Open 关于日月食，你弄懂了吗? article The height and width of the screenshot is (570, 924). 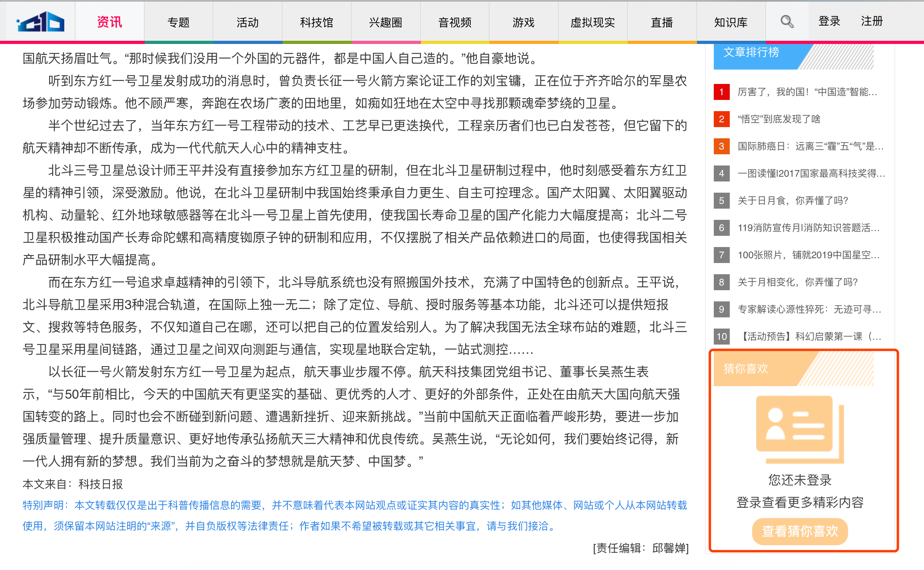793,201
